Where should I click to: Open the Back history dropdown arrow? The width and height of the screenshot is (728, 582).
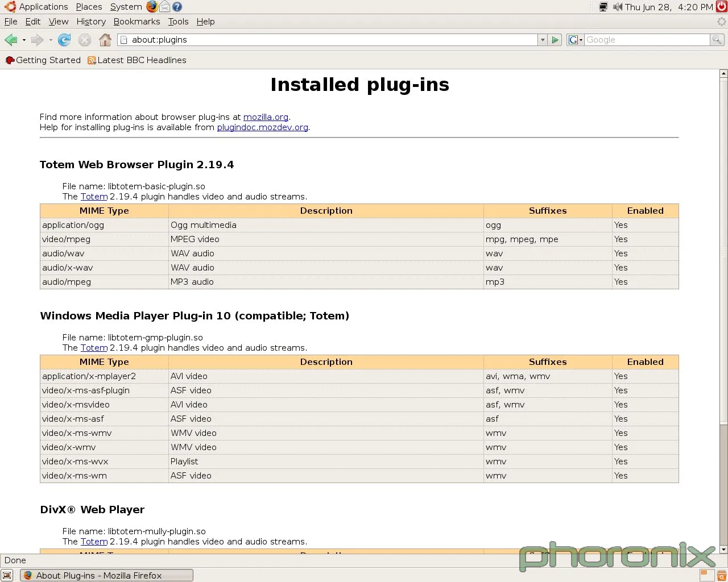24,40
